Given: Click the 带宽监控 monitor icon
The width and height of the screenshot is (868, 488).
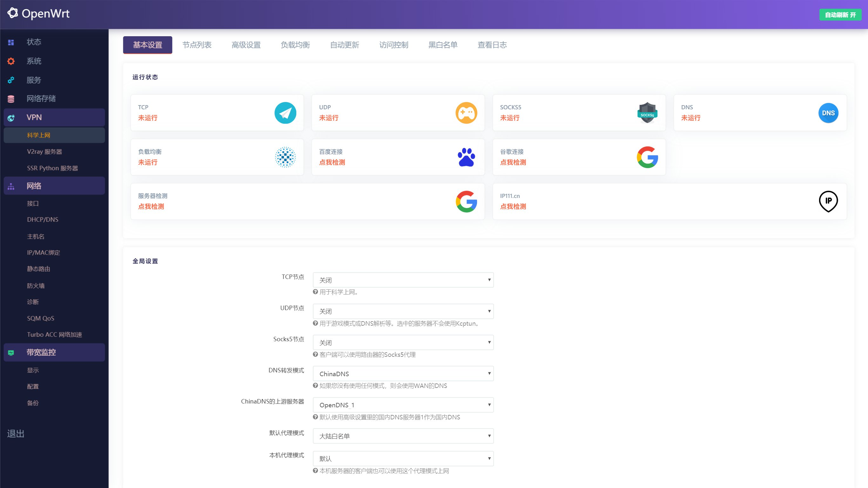Looking at the screenshot, I should click(x=11, y=353).
